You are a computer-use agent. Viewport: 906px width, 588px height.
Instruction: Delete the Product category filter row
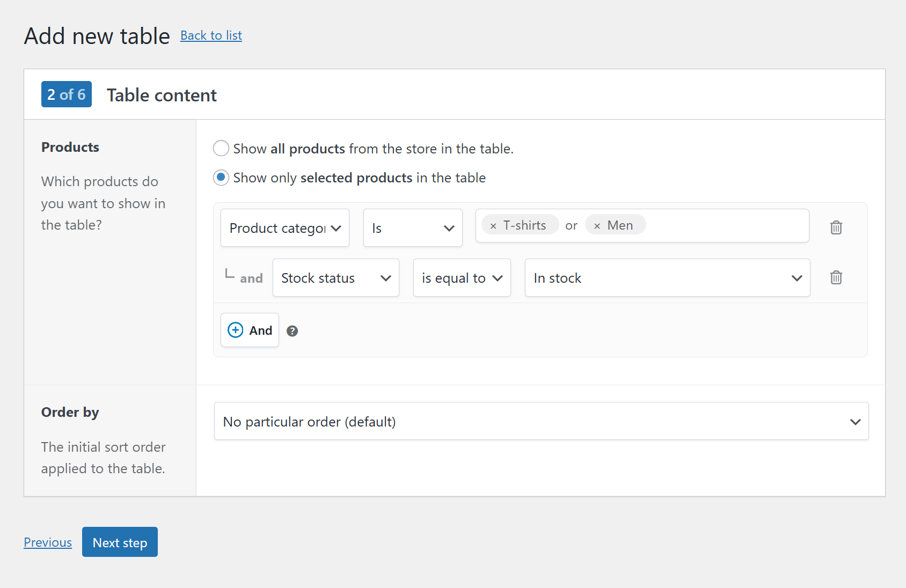(836, 227)
